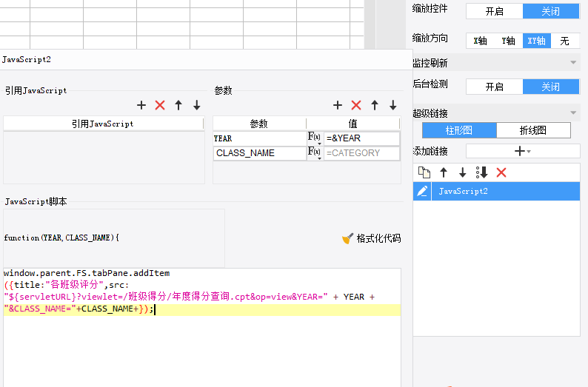Switch to the 柱形图 tab
The image size is (588, 387).
coord(459,130)
